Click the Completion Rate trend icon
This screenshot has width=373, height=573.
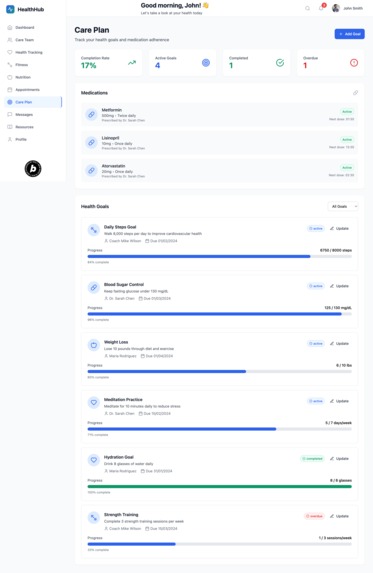[x=132, y=63]
